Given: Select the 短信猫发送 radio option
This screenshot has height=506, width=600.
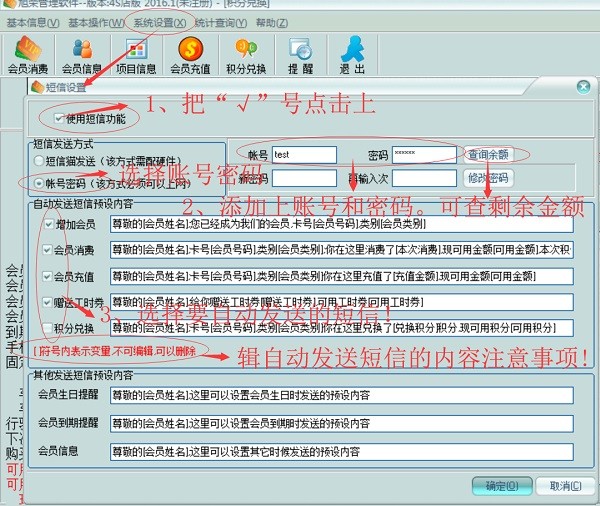Looking at the screenshot, I should click(x=39, y=161).
